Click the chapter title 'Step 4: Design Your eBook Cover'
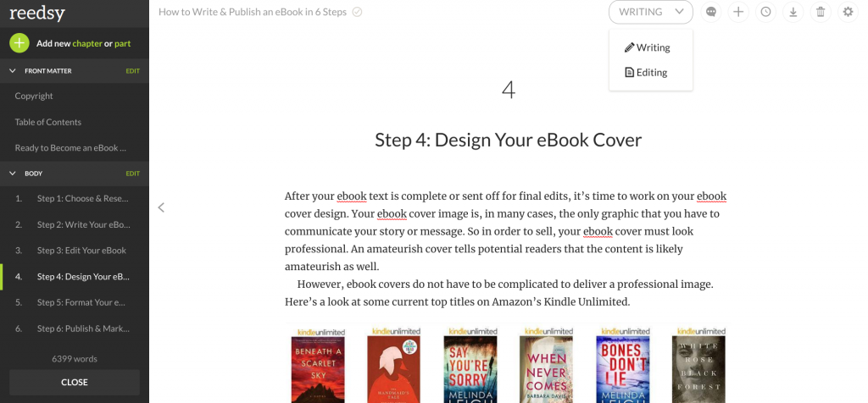 coord(509,140)
